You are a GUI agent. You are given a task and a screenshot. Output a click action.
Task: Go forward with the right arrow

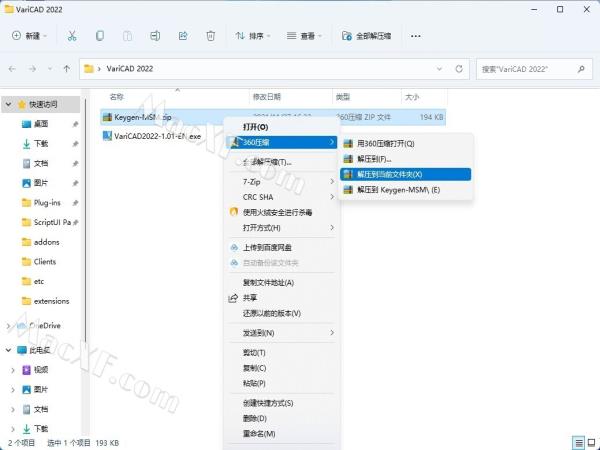point(33,69)
